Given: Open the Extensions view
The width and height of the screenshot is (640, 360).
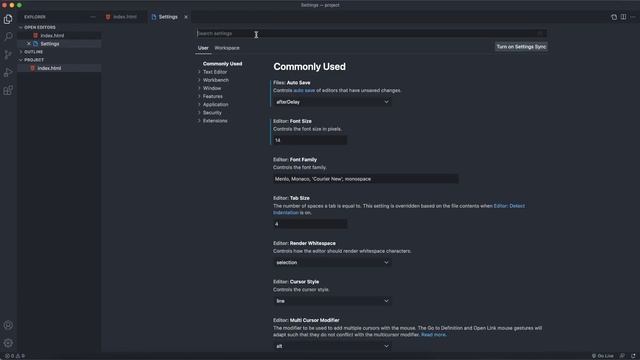Looking at the screenshot, I should [8, 90].
